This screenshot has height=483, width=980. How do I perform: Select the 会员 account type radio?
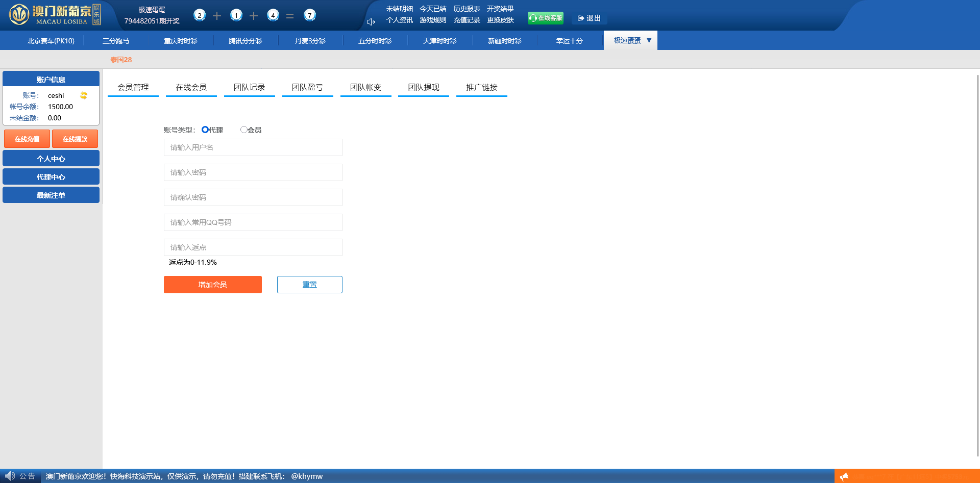(x=243, y=130)
